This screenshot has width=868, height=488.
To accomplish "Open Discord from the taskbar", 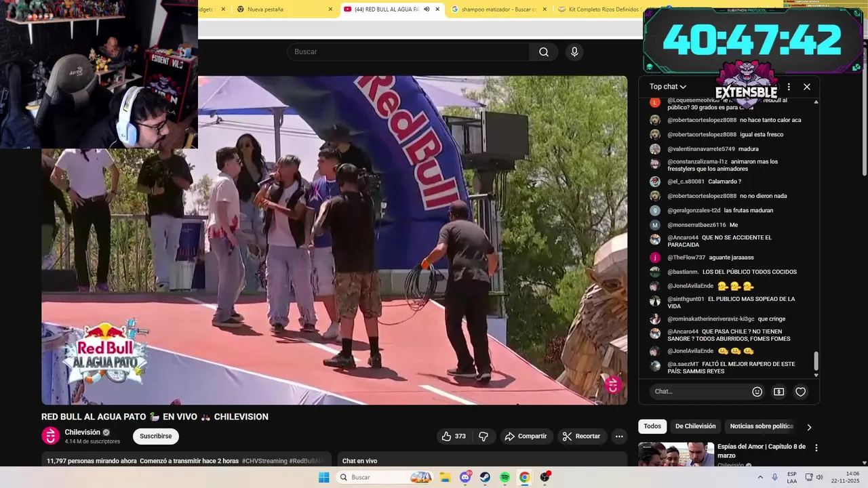I will tap(465, 477).
